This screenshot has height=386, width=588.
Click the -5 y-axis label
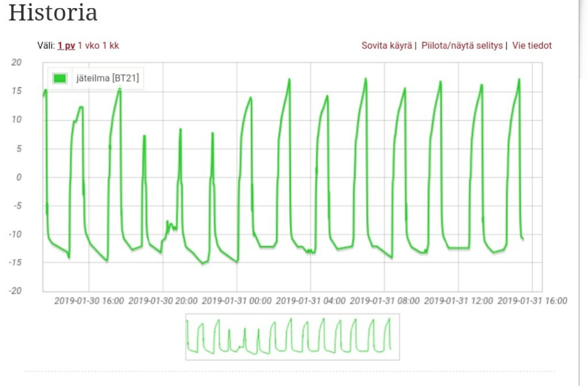pyautogui.click(x=17, y=205)
